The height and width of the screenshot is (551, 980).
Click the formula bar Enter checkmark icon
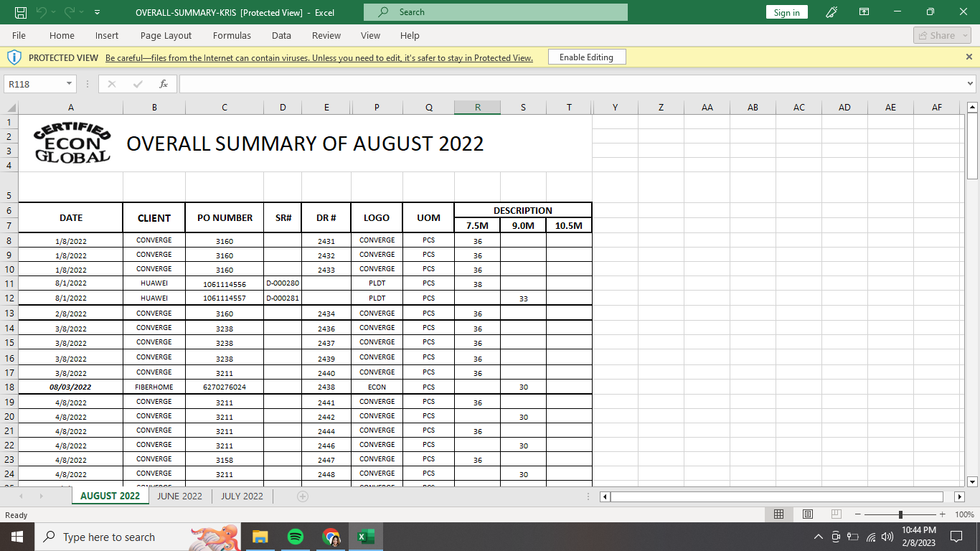(x=138, y=84)
